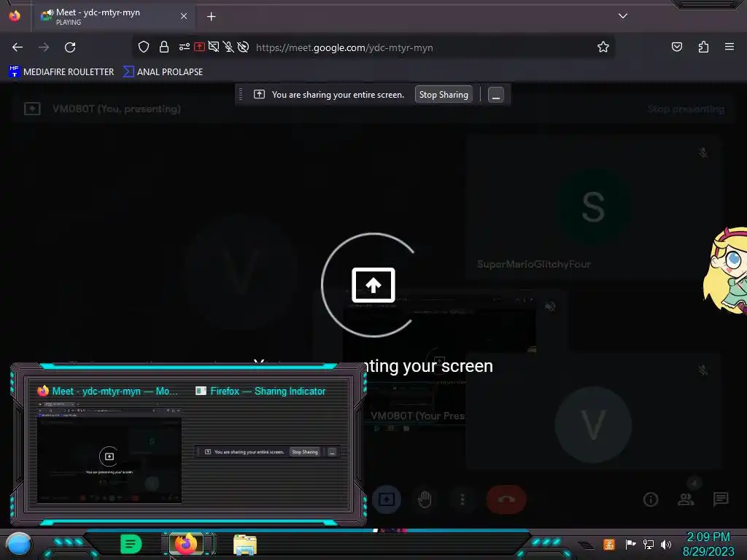The width and height of the screenshot is (747, 560).
Task: Open the site permissions sliders icon
Action: tap(184, 47)
